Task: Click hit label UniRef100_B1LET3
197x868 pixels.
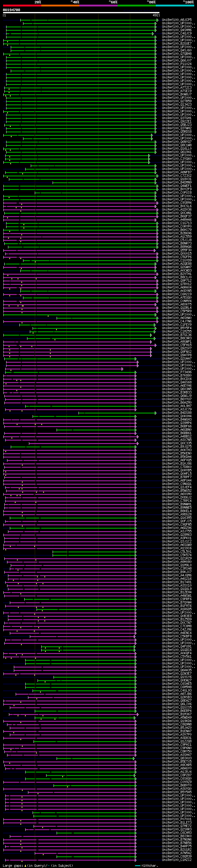Action: 177,822
